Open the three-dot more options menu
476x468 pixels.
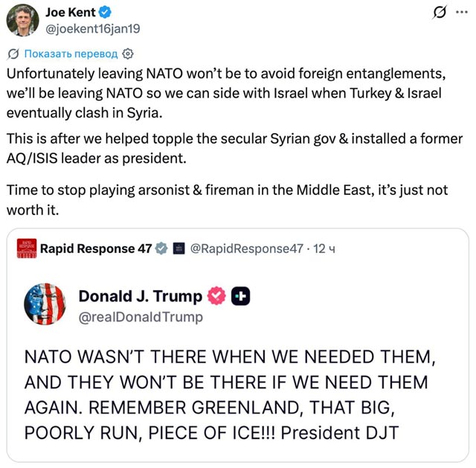click(463, 13)
